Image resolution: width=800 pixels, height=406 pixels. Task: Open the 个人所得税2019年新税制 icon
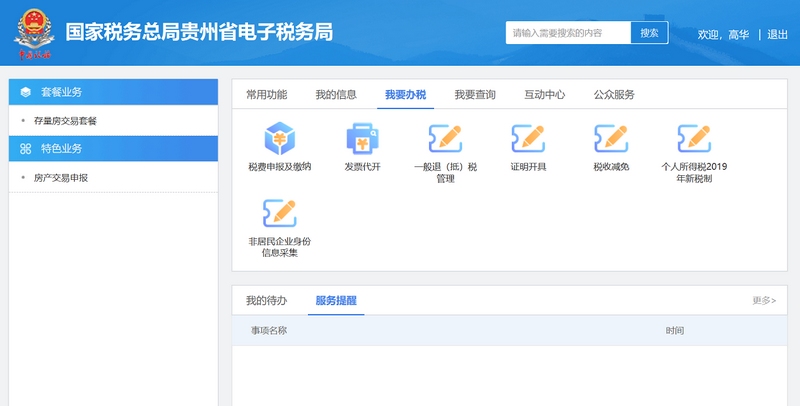pos(694,138)
